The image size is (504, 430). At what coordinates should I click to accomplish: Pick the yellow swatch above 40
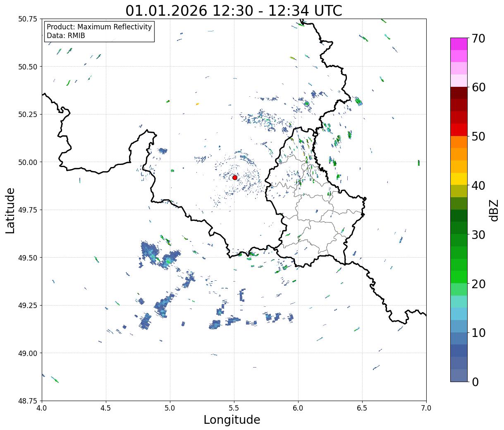(459, 179)
